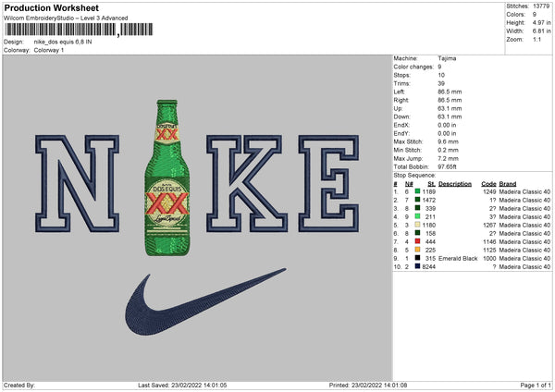Select the Page 1 of 1 indicator
The width and height of the screenshot is (555, 392).
coord(536,385)
